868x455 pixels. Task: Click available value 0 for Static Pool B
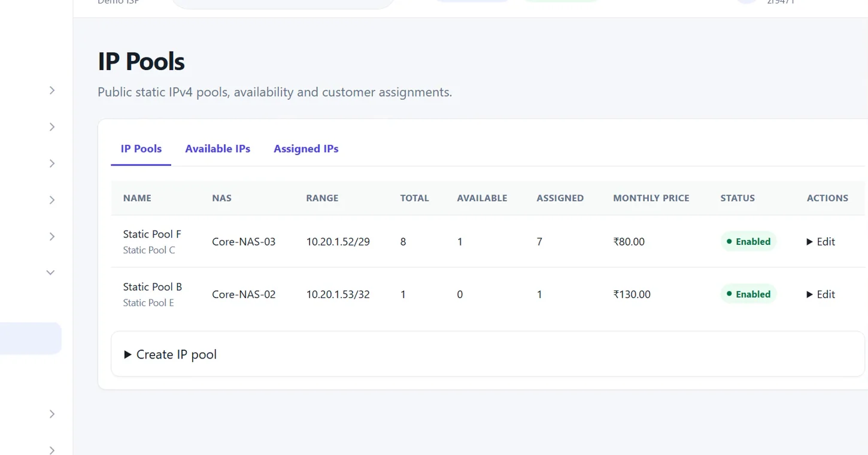pos(460,295)
